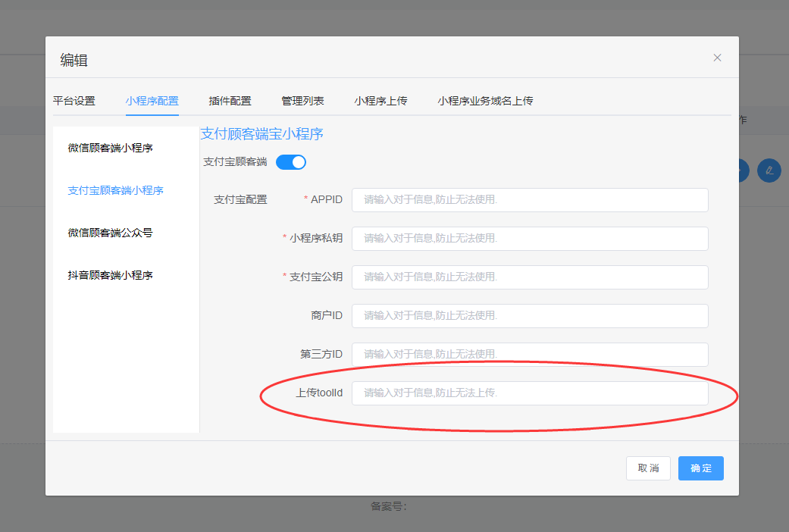Click the 编辑 dialog title

(x=74, y=61)
